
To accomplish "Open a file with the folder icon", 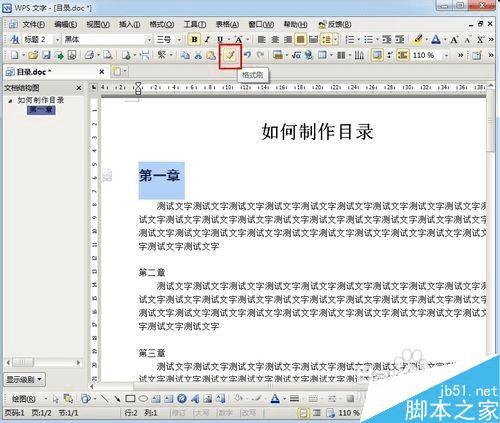I will click(33, 55).
